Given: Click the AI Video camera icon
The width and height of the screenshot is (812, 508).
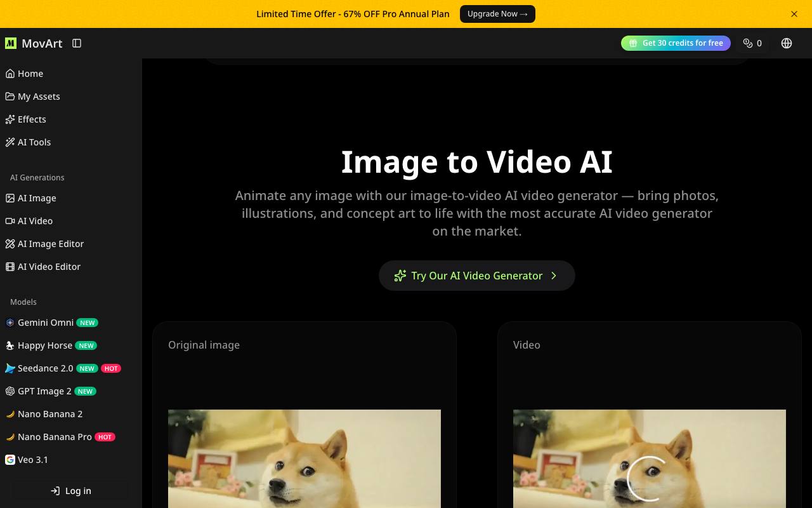Looking at the screenshot, I should point(10,221).
